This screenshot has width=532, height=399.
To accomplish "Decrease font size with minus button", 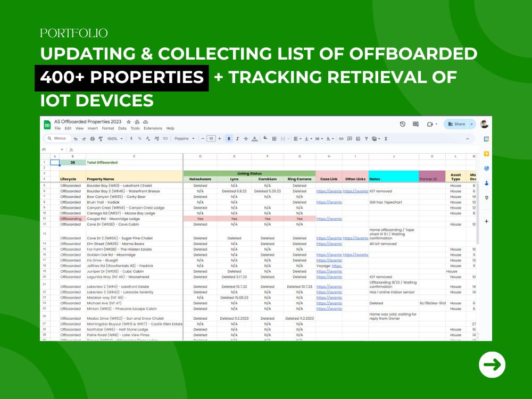I will pyautogui.click(x=203, y=139).
